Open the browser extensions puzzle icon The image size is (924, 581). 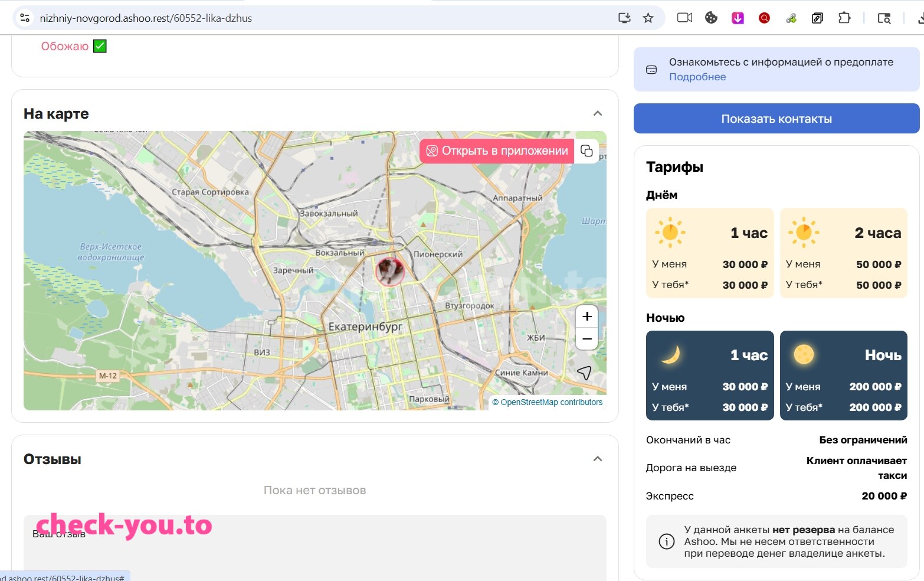[x=844, y=18]
